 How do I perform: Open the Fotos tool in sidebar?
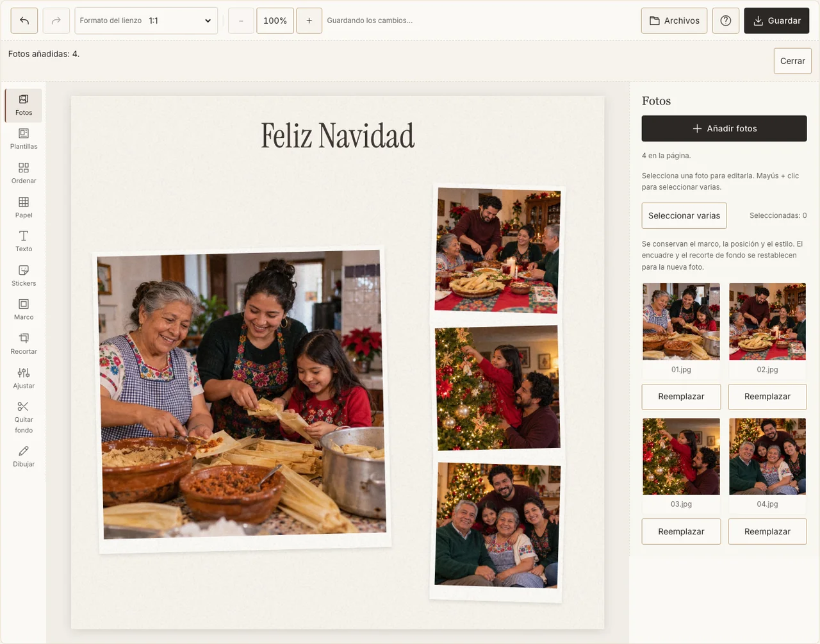click(x=24, y=105)
